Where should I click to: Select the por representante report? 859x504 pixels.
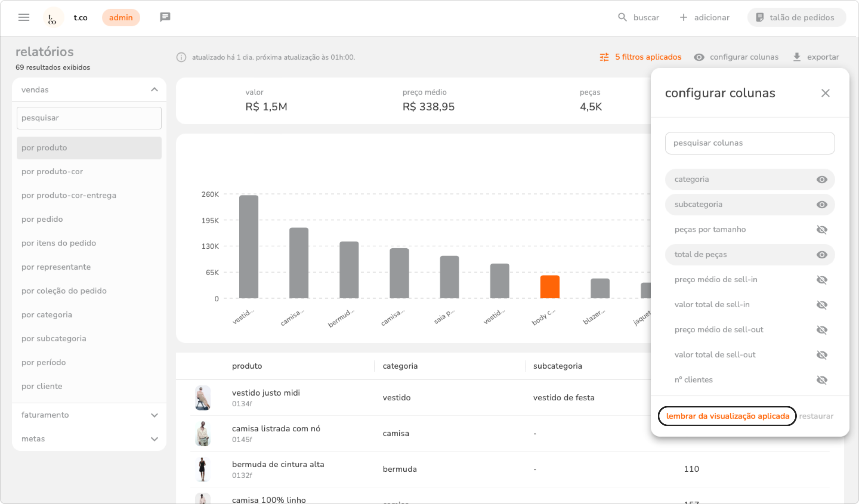coord(56,267)
